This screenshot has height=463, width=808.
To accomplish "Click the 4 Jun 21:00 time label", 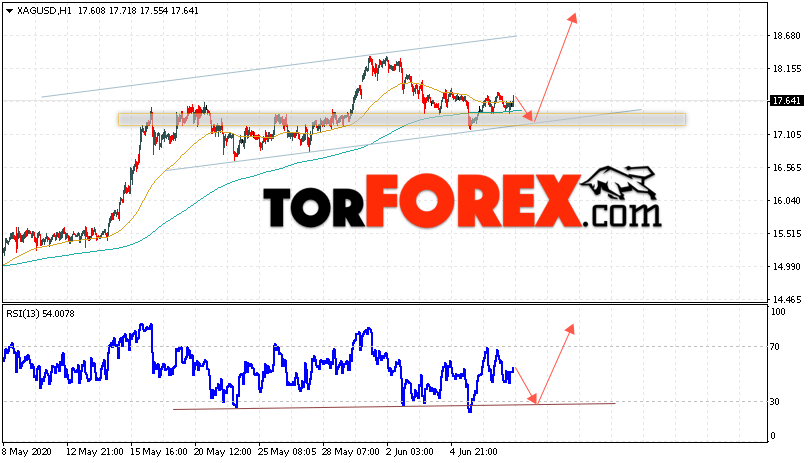I will click(x=474, y=452).
